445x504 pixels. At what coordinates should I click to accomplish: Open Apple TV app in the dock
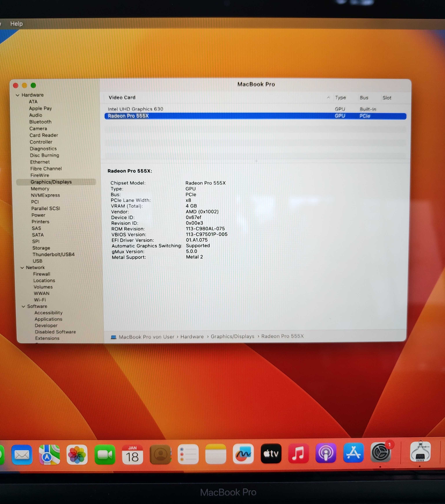[271, 453]
